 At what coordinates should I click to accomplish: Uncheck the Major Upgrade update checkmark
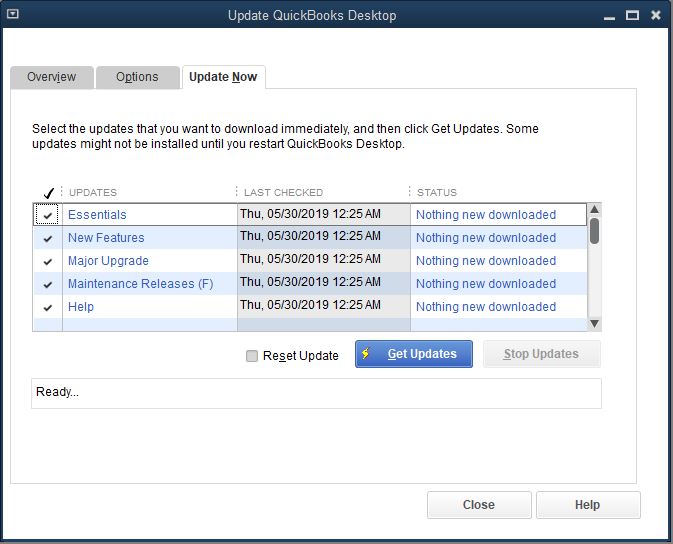point(48,261)
